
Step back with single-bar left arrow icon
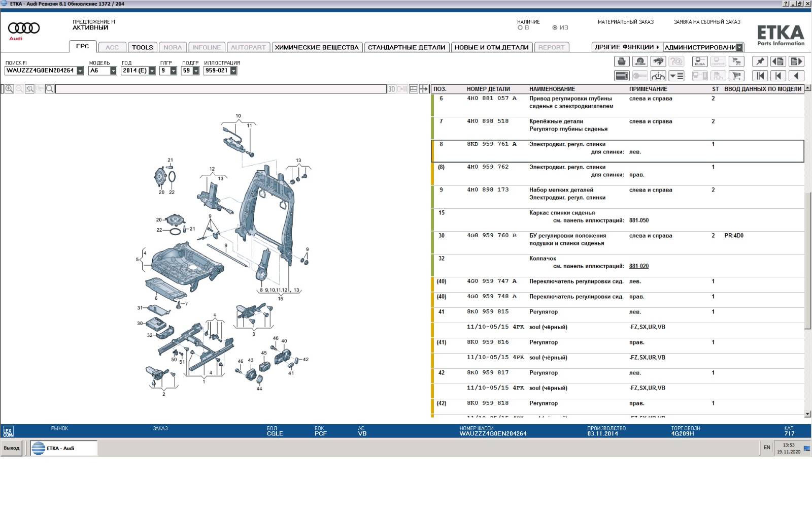coord(778,76)
